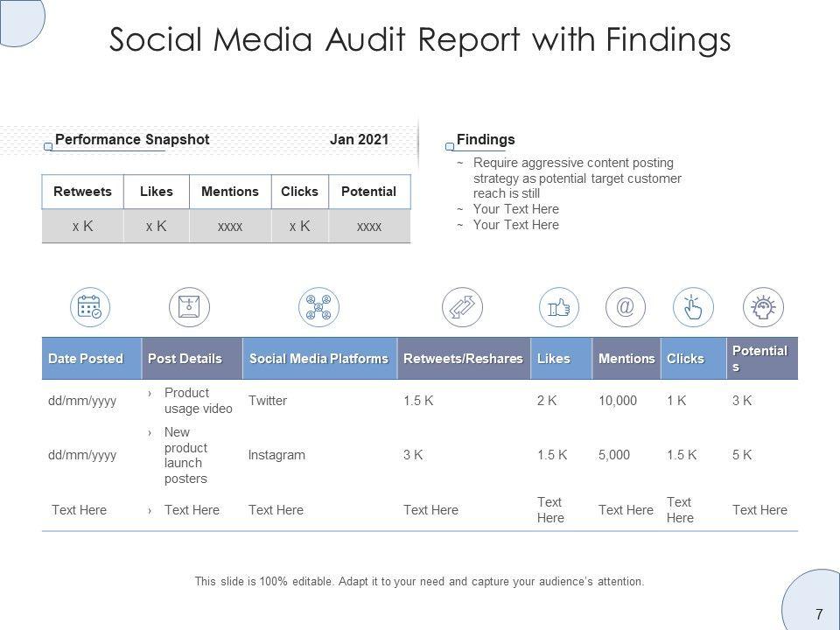The width and height of the screenshot is (840, 630).
Task: Click the Date Posted column header
Action: coord(86,359)
